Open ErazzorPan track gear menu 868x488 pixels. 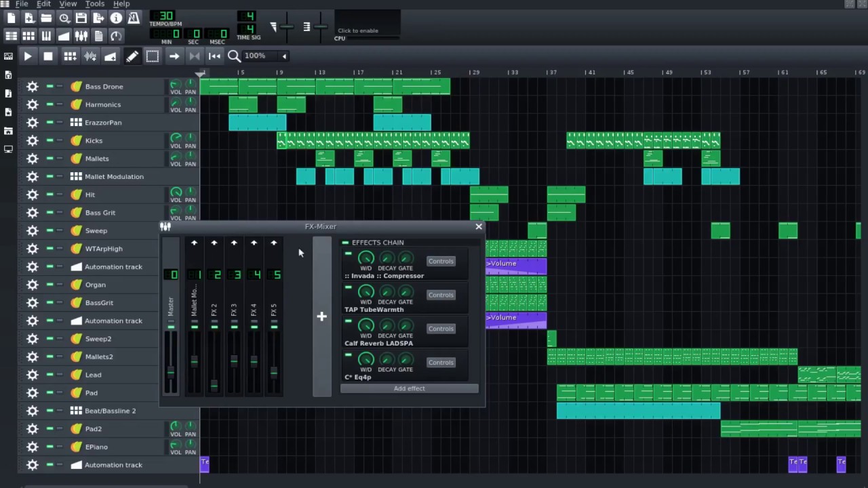[32, 123]
